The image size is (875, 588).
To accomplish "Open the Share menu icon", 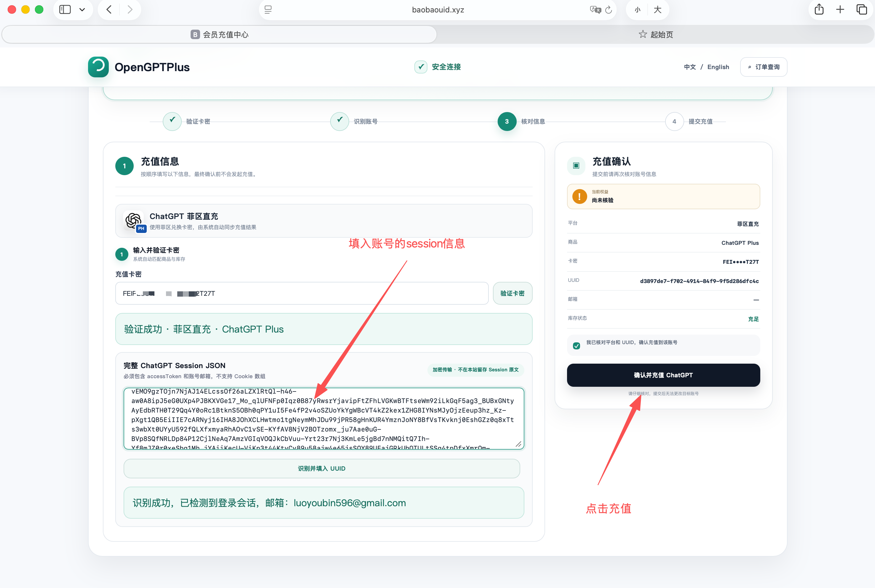I will (x=819, y=9).
